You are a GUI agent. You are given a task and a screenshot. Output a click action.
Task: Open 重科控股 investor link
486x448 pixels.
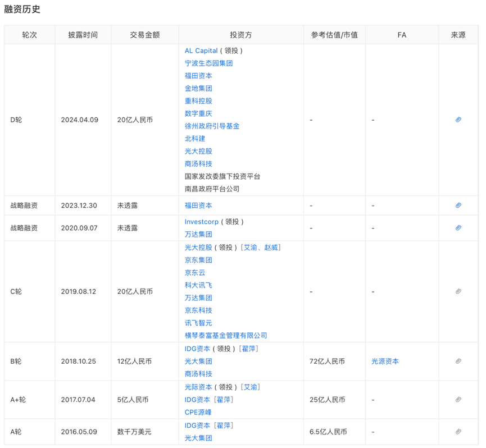click(198, 101)
